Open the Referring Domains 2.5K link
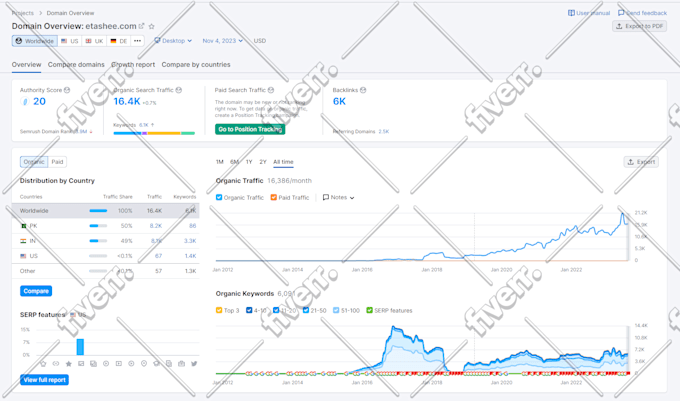The height and width of the screenshot is (401, 680). pyautogui.click(x=384, y=131)
